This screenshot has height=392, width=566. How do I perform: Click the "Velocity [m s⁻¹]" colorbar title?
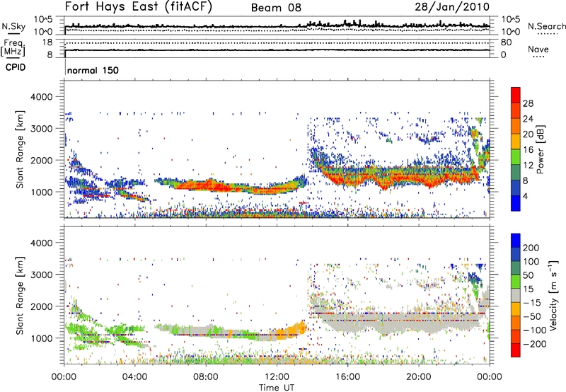(x=553, y=295)
